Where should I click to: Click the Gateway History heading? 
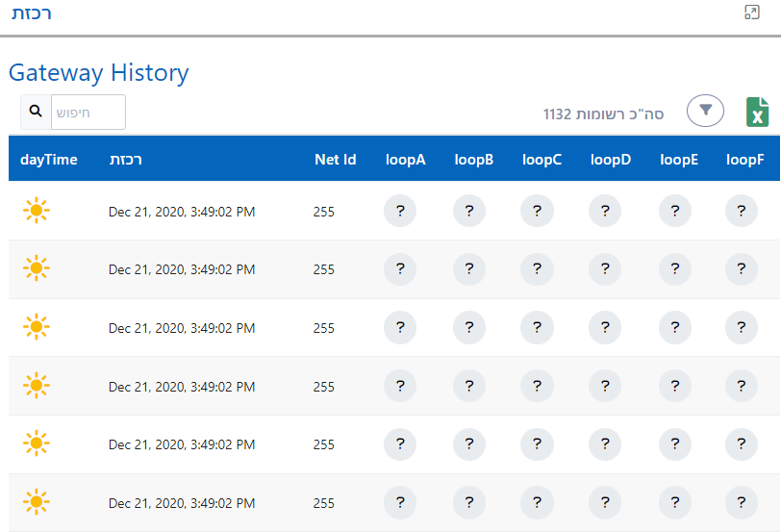click(99, 72)
